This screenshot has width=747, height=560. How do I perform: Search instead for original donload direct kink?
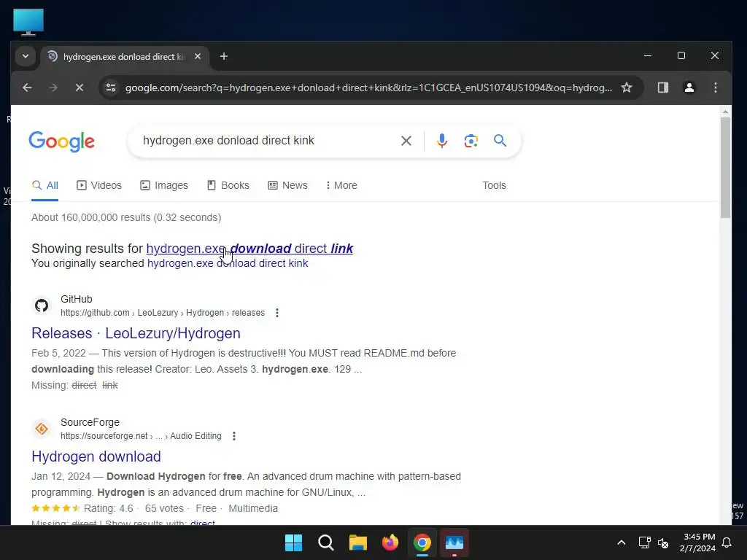[x=228, y=263]
